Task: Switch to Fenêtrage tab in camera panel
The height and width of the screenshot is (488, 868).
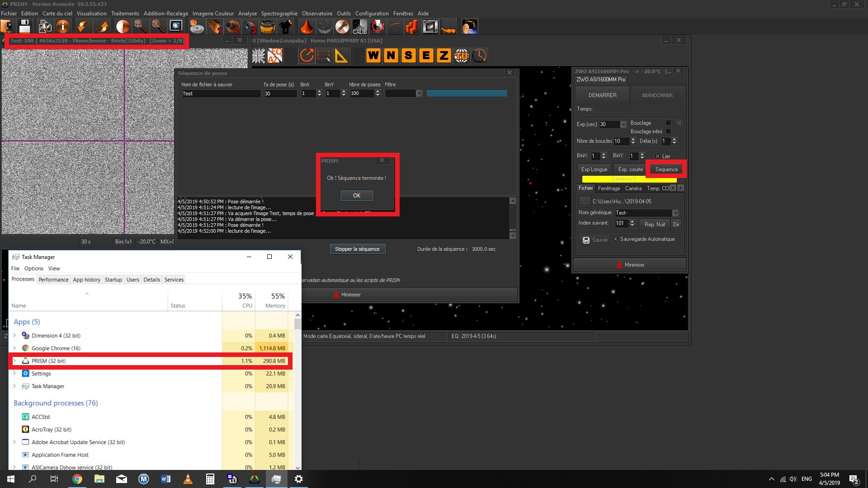Action: 609,188
